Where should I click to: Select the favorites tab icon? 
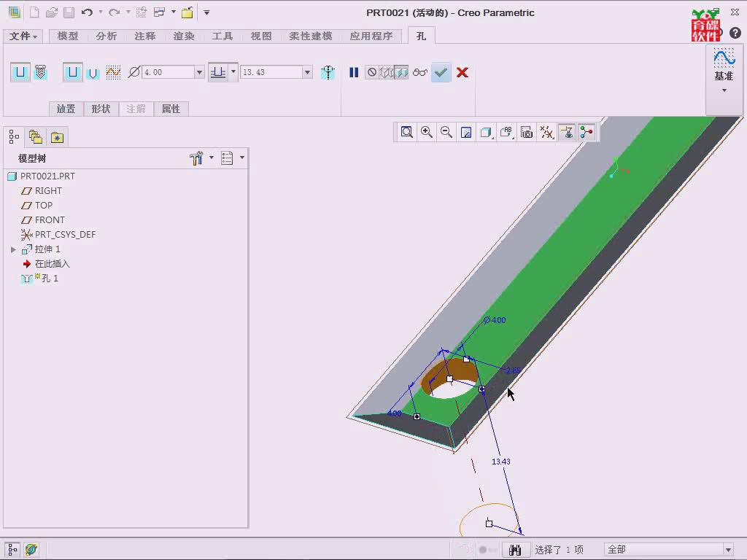tap(57, 137)
